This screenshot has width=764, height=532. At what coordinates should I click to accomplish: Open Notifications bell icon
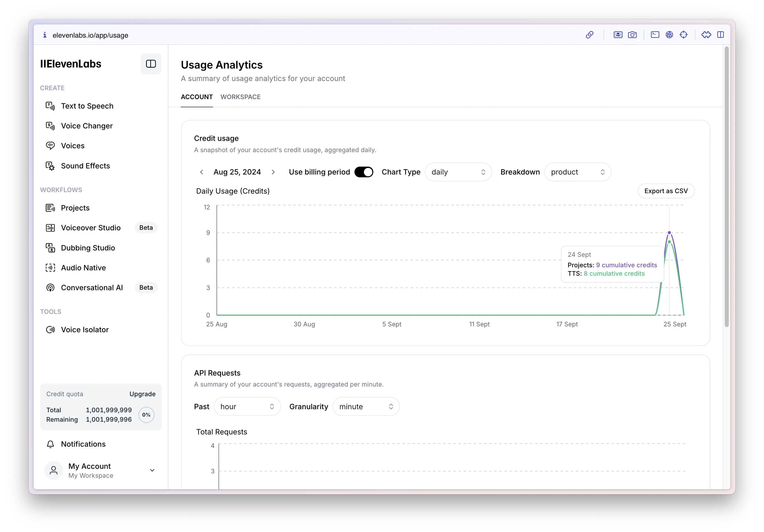(x=50, y=444)
